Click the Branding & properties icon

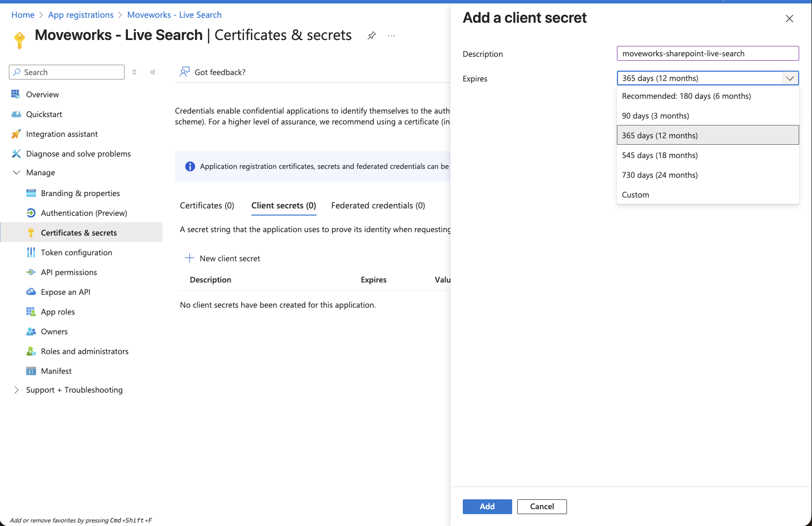coord(31,193)
